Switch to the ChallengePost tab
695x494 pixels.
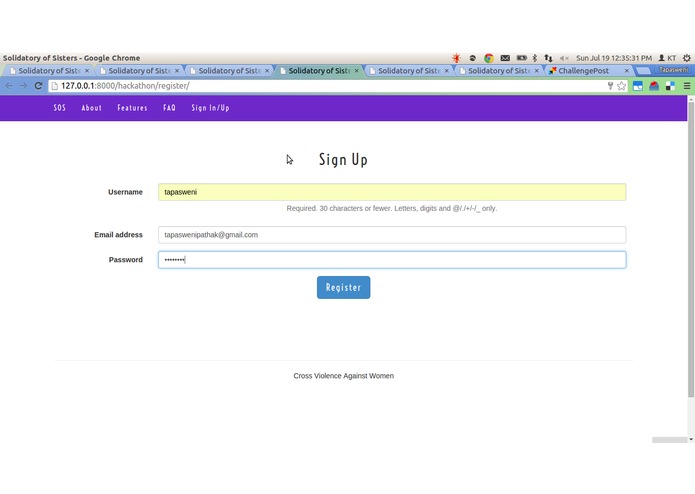(583, 71)
